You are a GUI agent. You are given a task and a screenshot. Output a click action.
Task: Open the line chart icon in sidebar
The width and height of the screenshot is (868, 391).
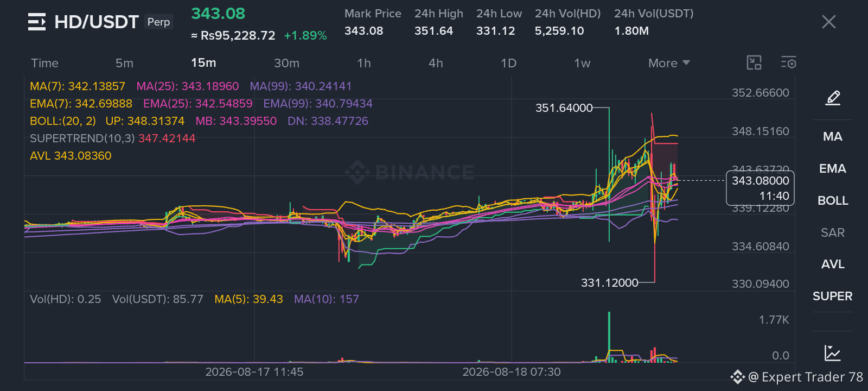[x=833, y=353]
